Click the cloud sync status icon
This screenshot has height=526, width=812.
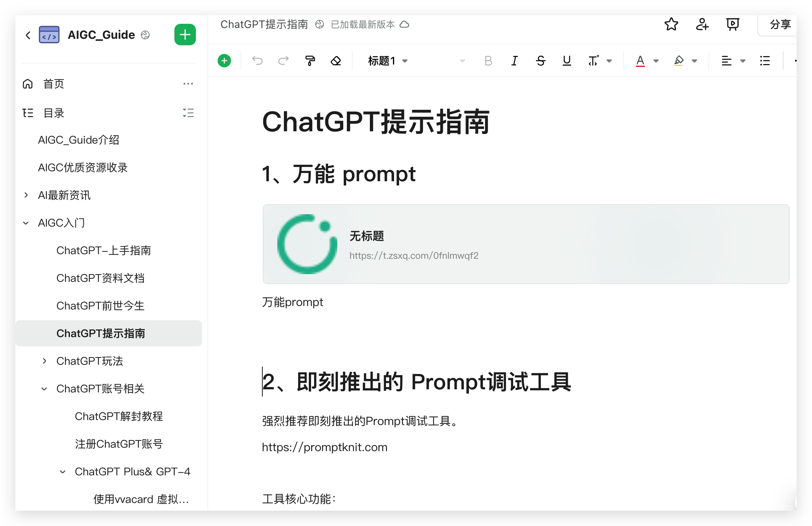click(x=404, y=25)
